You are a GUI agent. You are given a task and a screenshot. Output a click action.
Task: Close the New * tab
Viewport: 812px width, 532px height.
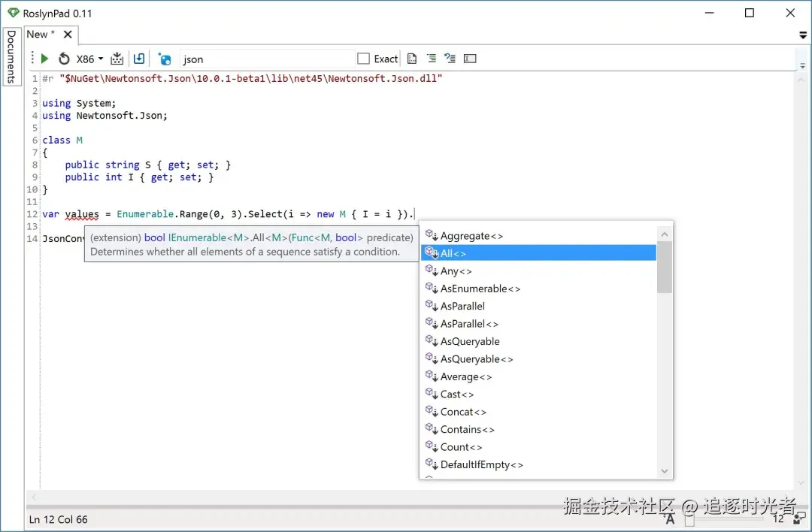pos(68,34)
